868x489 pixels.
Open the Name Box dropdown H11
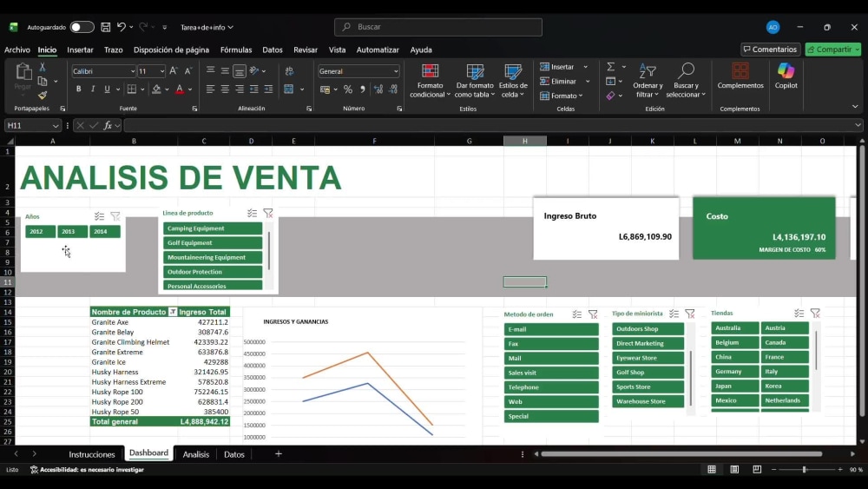[55, 126]
